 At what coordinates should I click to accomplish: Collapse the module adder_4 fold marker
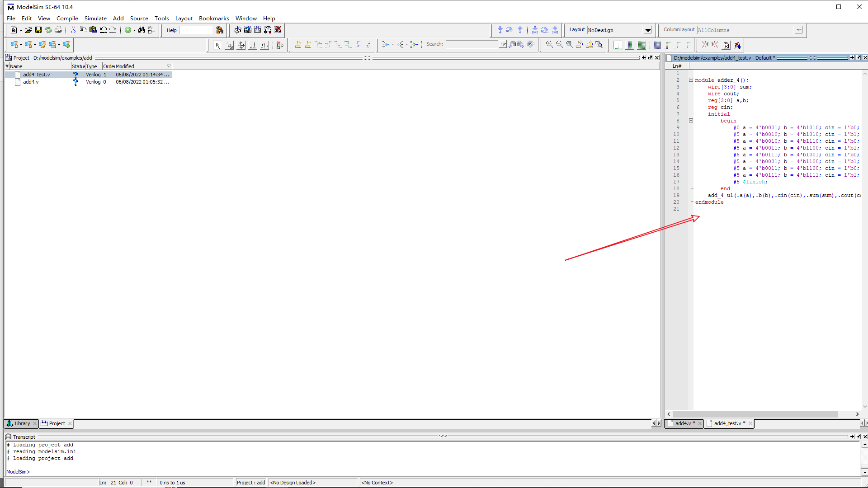pyautogui.click(x=691, y=80)
